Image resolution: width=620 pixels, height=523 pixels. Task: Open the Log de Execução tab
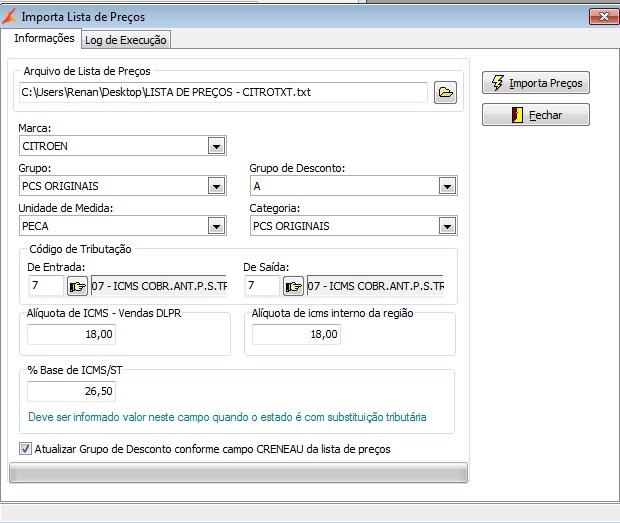pyautogui.click(x=126, y=40)
